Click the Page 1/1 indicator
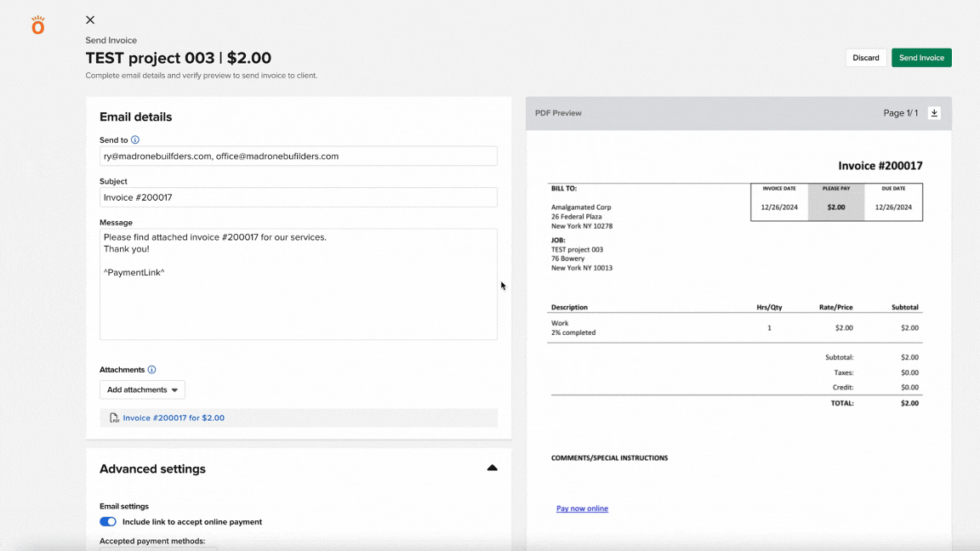Screen dimensions: 980x551 900,113
